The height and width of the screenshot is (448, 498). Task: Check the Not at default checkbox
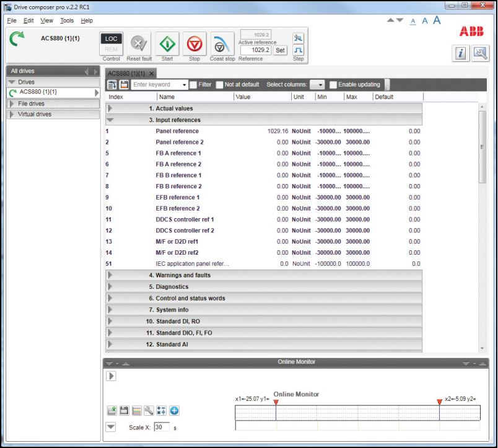219,85
